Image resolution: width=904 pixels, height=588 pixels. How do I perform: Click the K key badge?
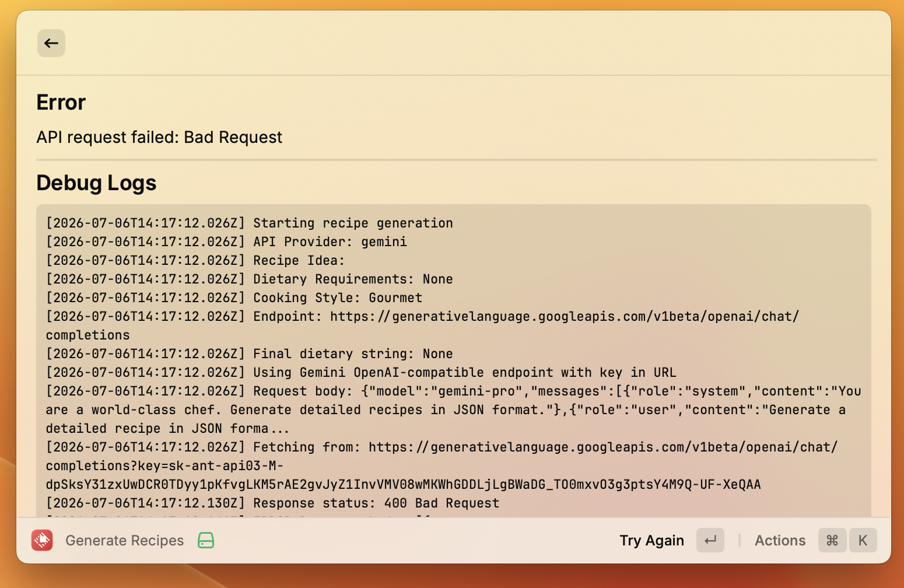(x=863, y=541)
